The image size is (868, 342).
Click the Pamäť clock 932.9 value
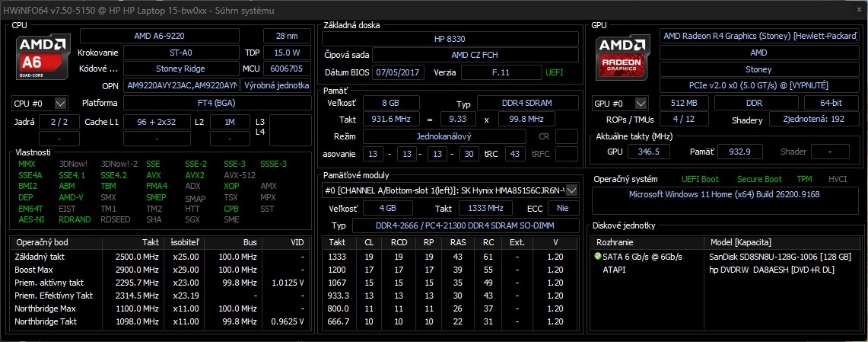click(x=739, y=152)
